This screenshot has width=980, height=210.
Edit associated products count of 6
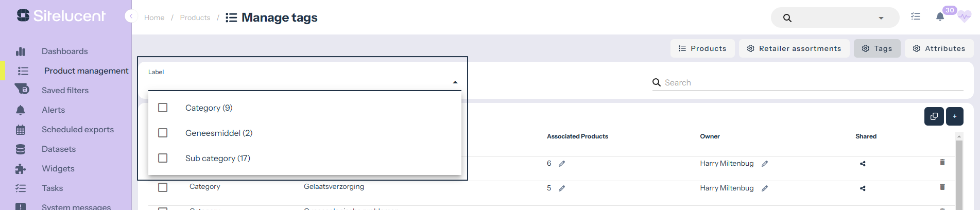[x=562, y=164]
